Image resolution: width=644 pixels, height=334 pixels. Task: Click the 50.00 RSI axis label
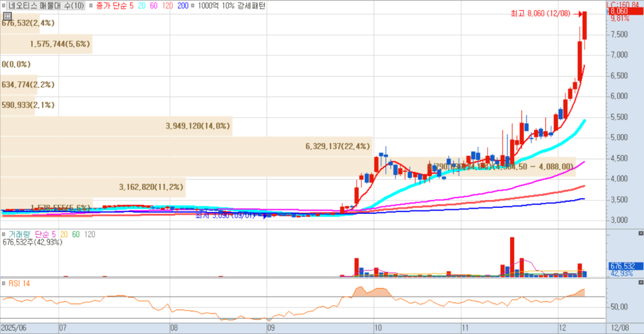[x=619, y=307]
